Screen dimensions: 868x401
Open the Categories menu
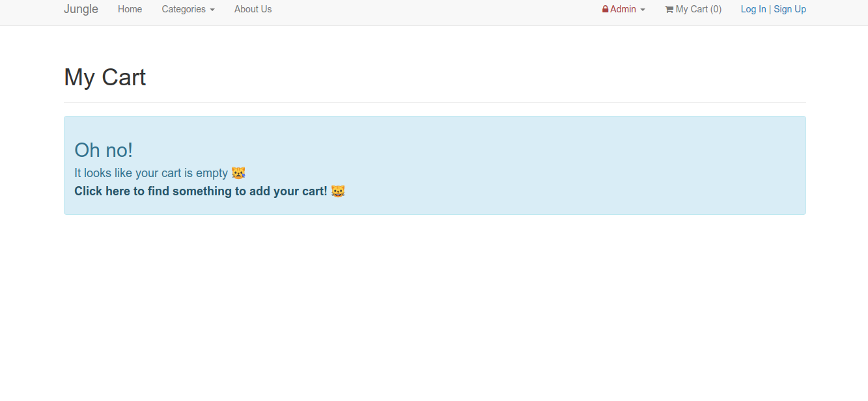[x=188, y=9]
